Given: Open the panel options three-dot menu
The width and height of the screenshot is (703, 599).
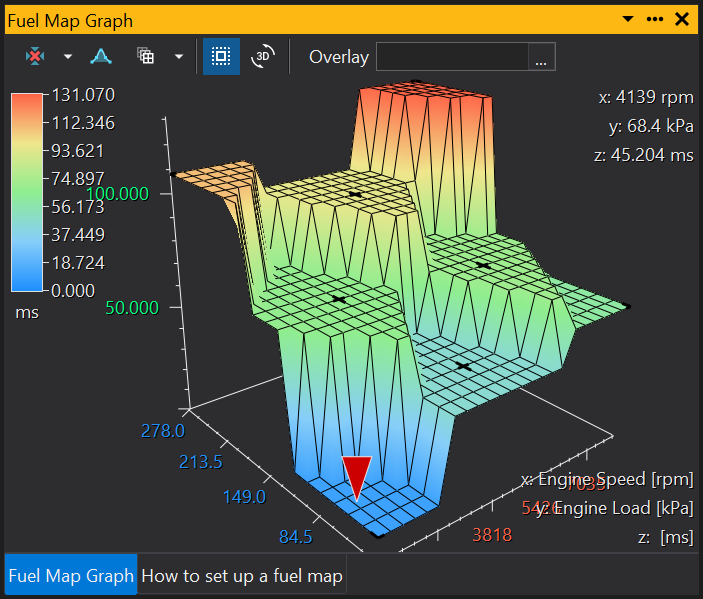Looking at the screenshot, I should coord(655,19).
